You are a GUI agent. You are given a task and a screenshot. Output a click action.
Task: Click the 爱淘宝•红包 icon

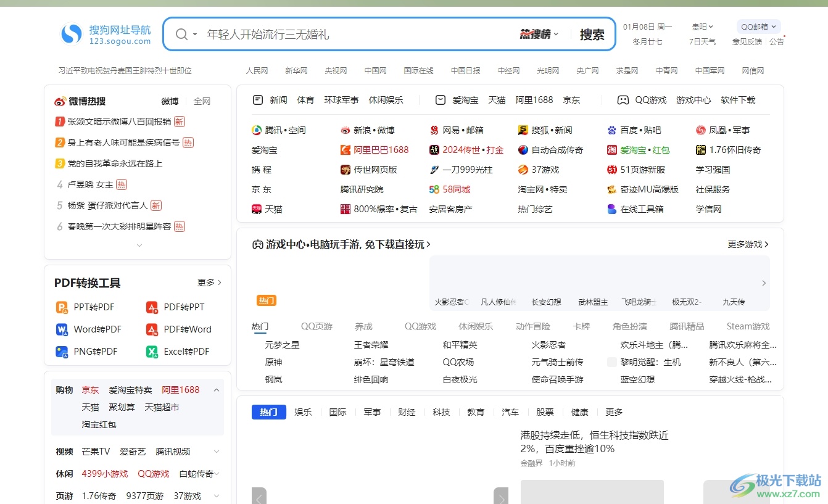click(612, 150)
